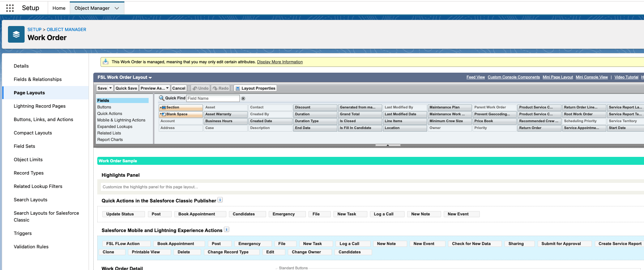Click the info icon beside Salesforce Classic Publisher

[220, 200]
